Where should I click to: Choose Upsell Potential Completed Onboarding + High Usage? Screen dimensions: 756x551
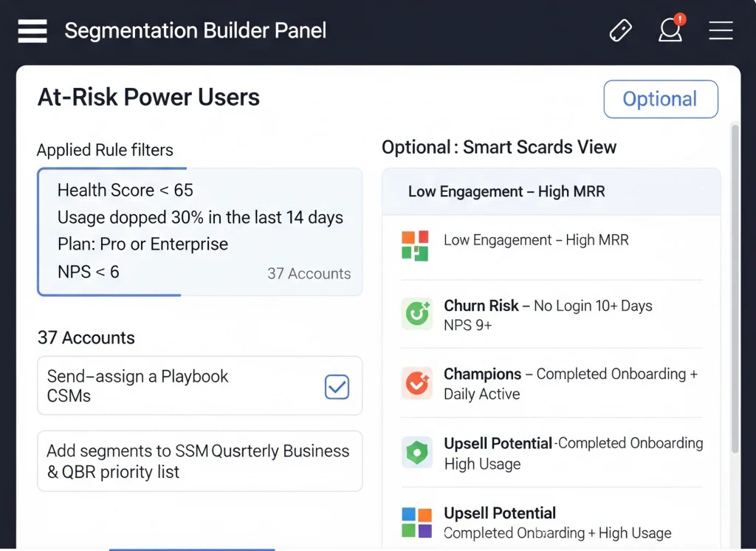pos(557,523)
